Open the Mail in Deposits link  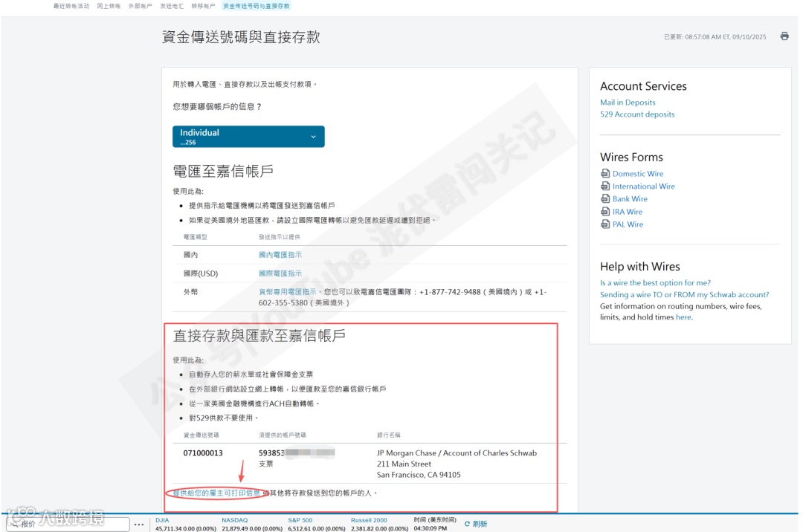(x=628, y=103)
